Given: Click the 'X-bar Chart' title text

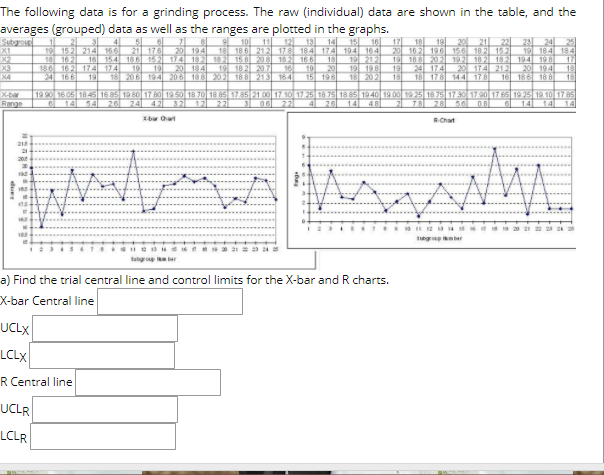Looking at the screenshot, I should (x=159, y=119).
